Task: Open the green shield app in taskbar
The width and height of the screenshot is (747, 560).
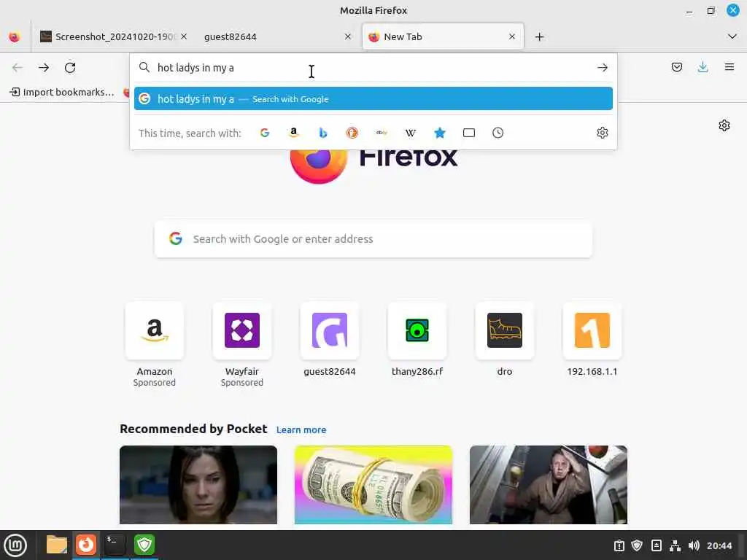Action: coord(144,545)
